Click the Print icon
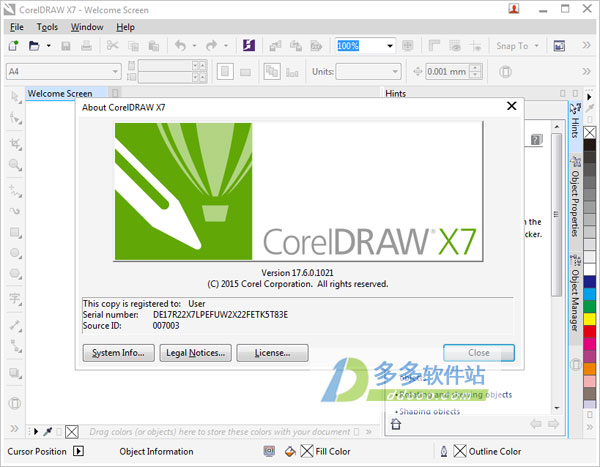 [x=86, y=46]
